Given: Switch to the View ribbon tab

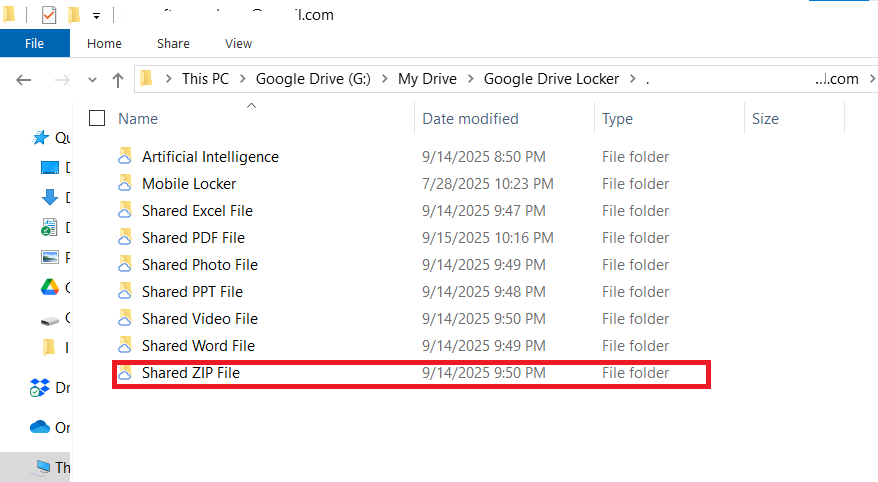Looking at the screenshot, I should point(238,43).
